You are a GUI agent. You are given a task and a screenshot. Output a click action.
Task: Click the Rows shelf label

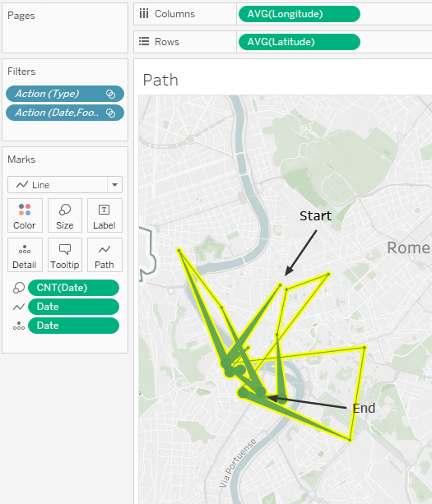coord(166,42)
